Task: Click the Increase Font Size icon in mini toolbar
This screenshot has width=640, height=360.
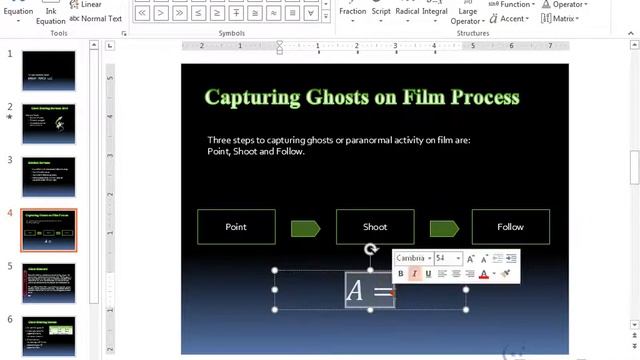Action: click(470, 259)
